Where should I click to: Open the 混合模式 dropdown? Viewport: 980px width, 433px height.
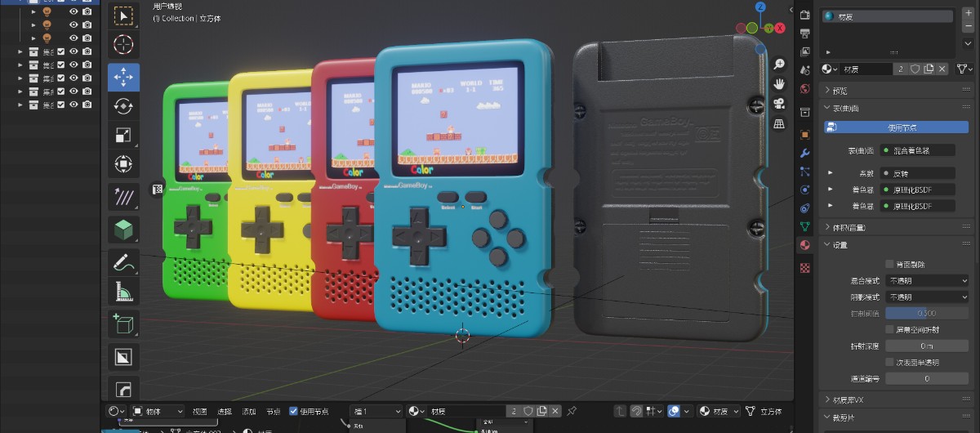click(x=927, y=280)
